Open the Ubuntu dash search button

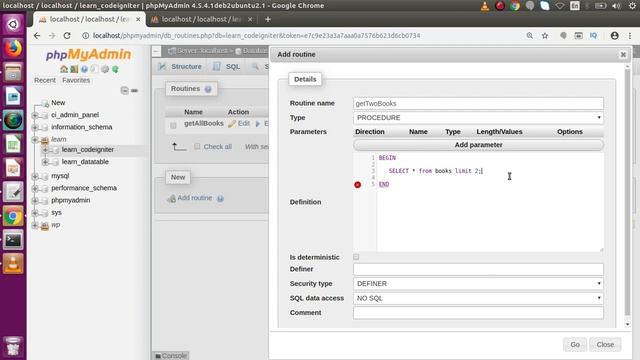13,24
